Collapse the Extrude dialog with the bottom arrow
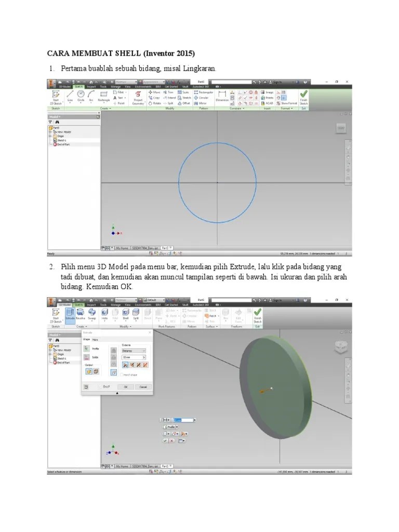The height and width of the screenshot is (532, 399). [x=117, y=393]
